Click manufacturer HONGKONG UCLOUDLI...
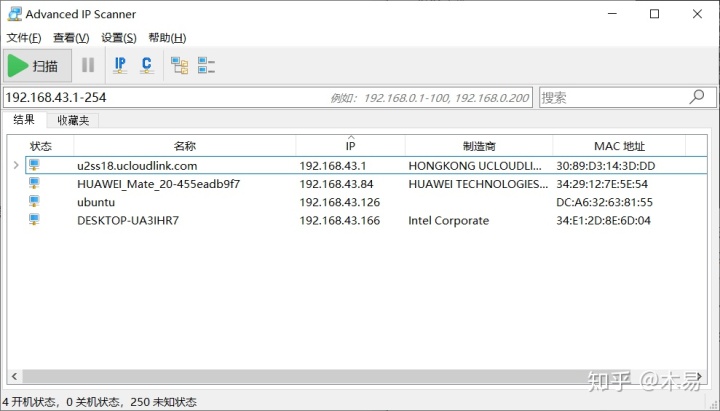 (475, 166)
